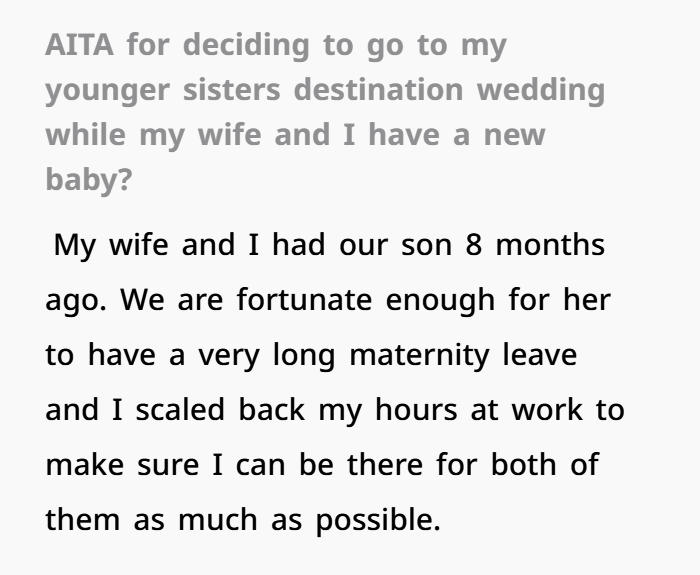Click "both of" in the paragraph
Viewport: 700px width, 575px height.
pyautogui.click(x=545, y=465)
